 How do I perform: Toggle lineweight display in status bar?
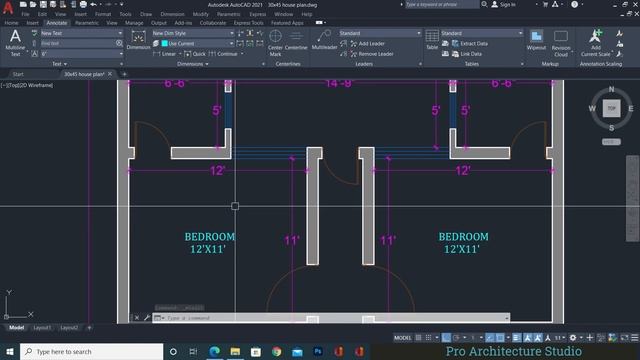click(x=516, y=338)
